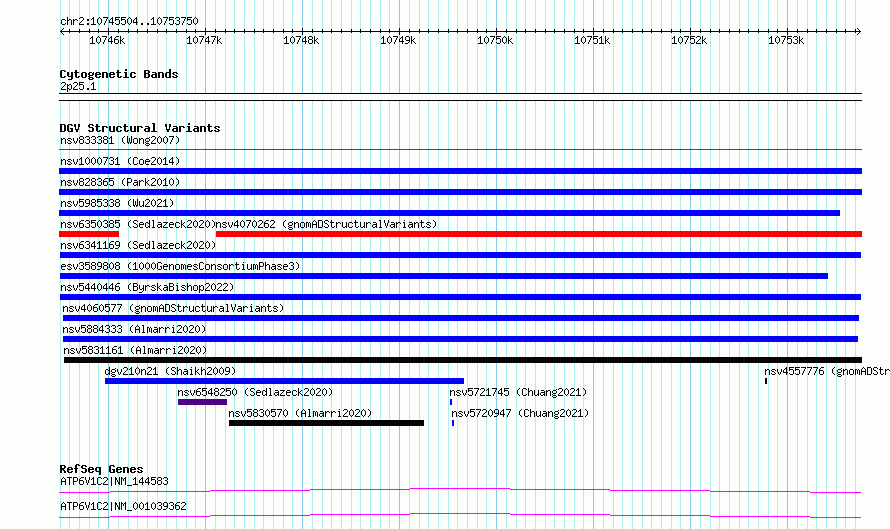Click the long red bar under nsv4070262
Image resolution: width=890 pixels, height=529 pixels.
[539, 234]
